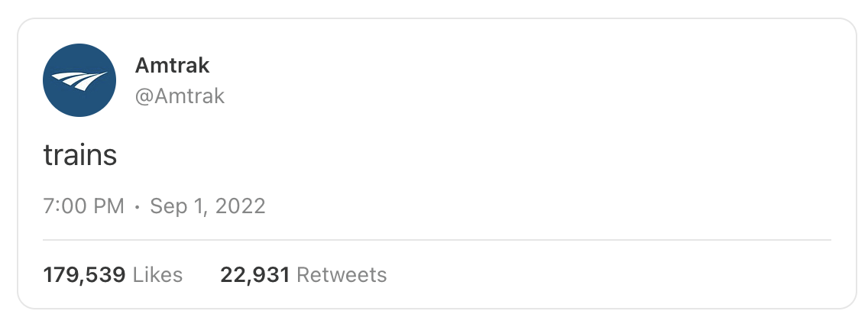This screenshot has width=868, height=324.
Task: Click the Retweets label
Action: tap(341, 275)
